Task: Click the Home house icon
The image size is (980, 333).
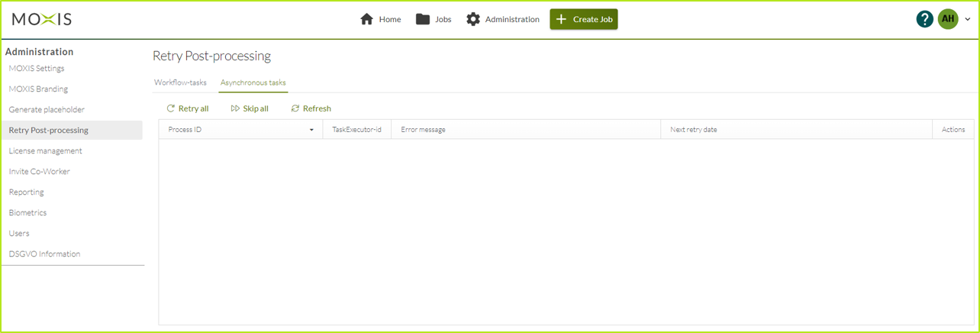Action: click(366, 19)
